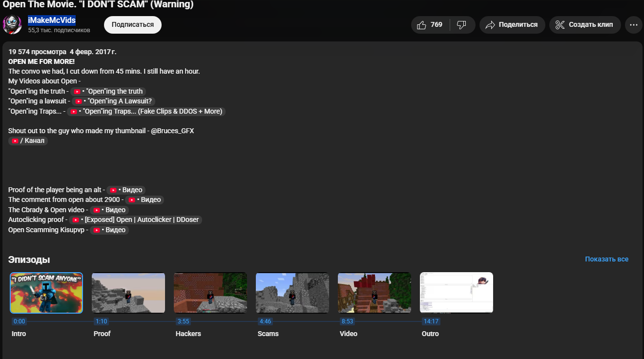Click Показать все to show all episodes
Image resolution: width=644 pixels, height=359 pixels.
[607, 259]
